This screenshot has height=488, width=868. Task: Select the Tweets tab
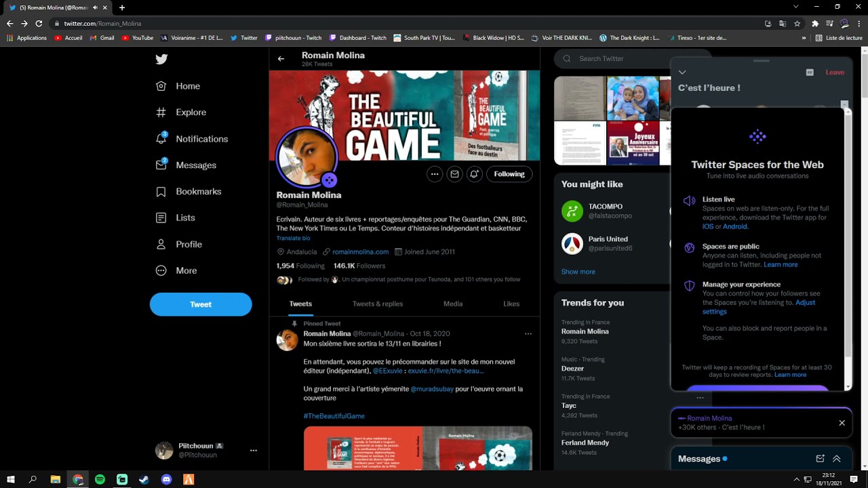point(300,304)
